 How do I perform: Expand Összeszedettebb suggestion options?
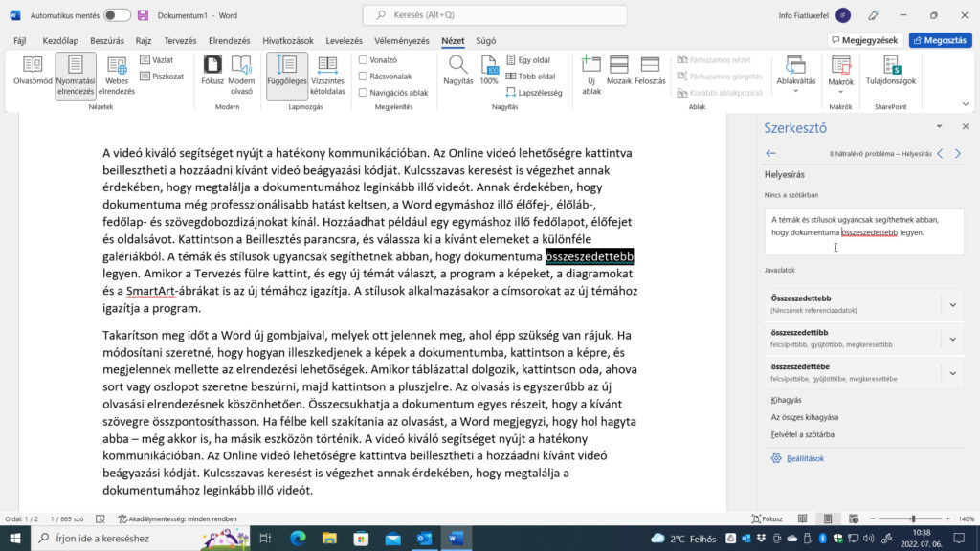tap(952, 305)
